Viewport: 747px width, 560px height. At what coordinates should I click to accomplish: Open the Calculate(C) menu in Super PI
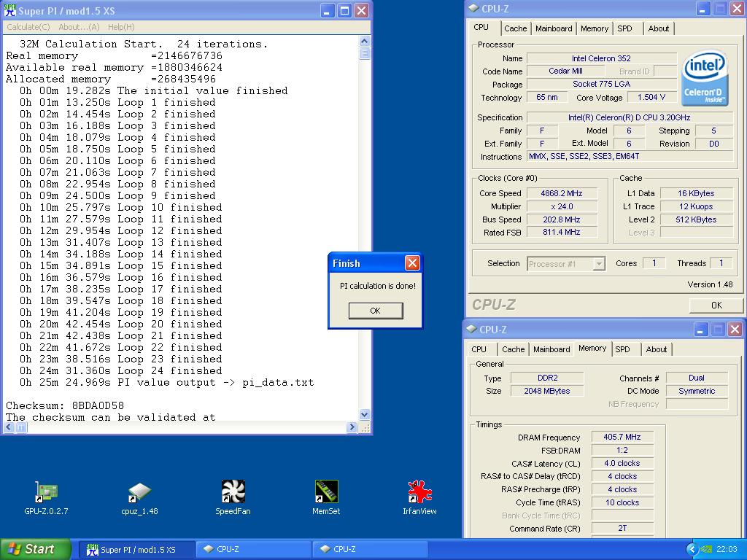pos(28,27)
